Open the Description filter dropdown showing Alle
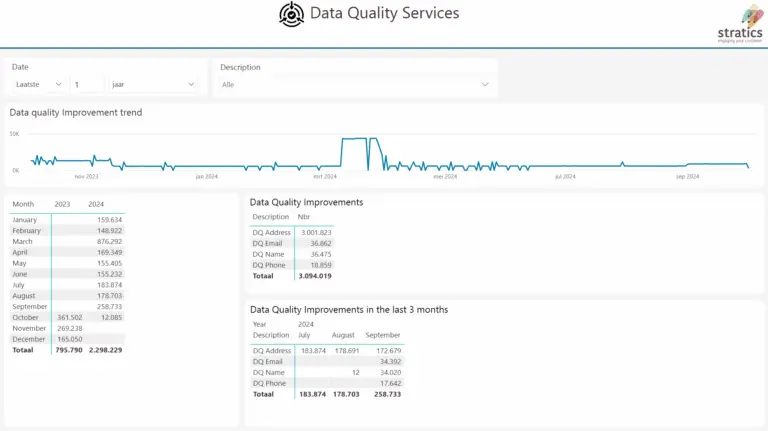768x431 pixels. 356,85
